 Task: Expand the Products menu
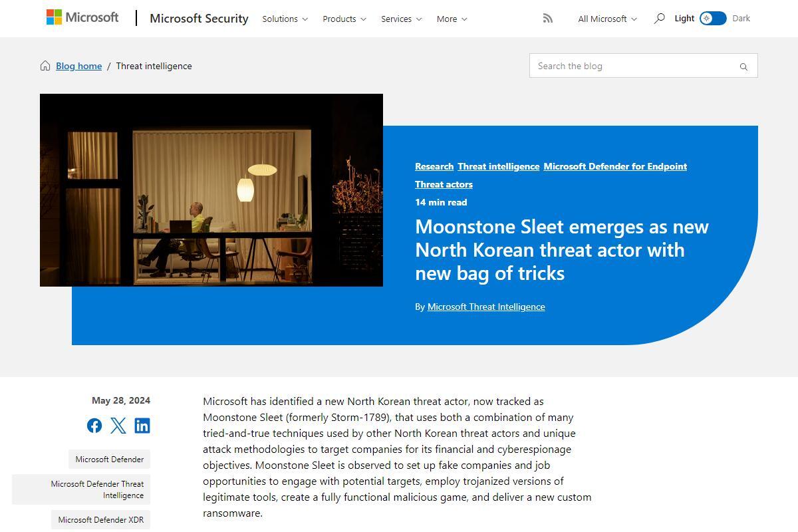344,19
